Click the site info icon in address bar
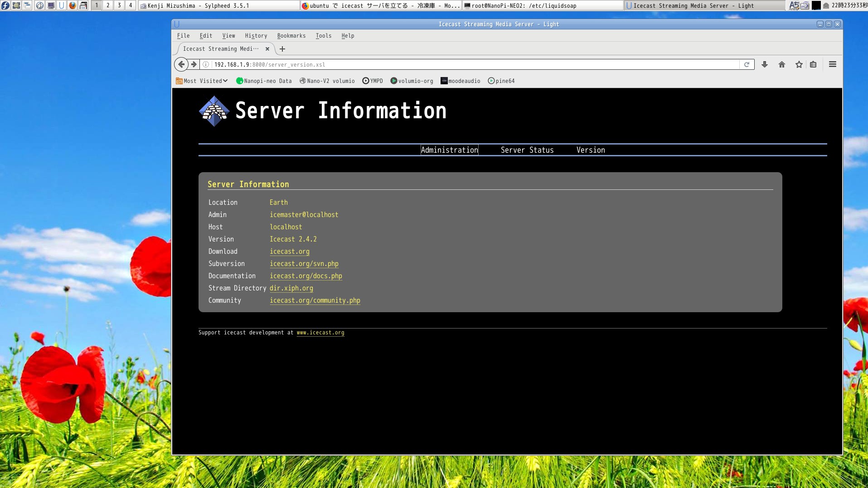868x488 pixels. point(206,64)
